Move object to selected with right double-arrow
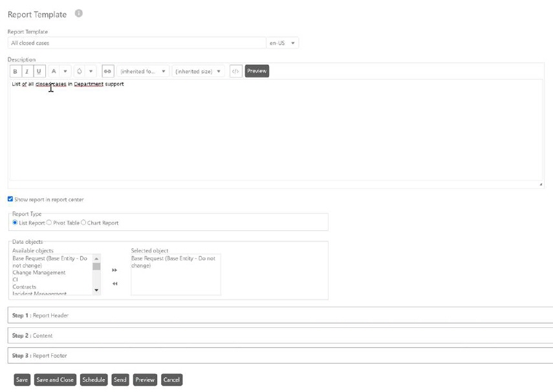This screenshot has width=553, height=392. point(114,270)
